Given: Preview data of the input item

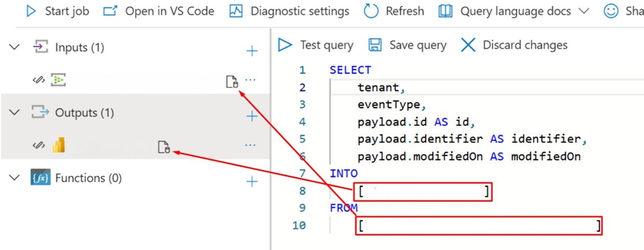Looking at the screenshot, I should (232, 82).
